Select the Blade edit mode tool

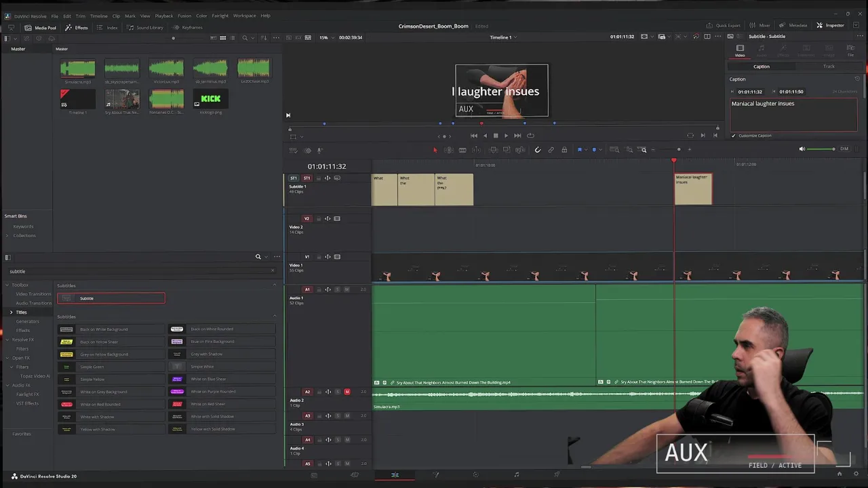(462, 150)
